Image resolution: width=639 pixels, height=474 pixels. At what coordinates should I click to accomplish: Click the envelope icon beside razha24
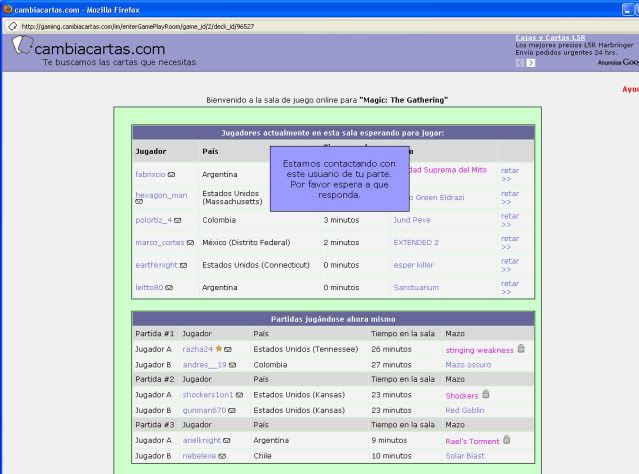coord(228,350)
